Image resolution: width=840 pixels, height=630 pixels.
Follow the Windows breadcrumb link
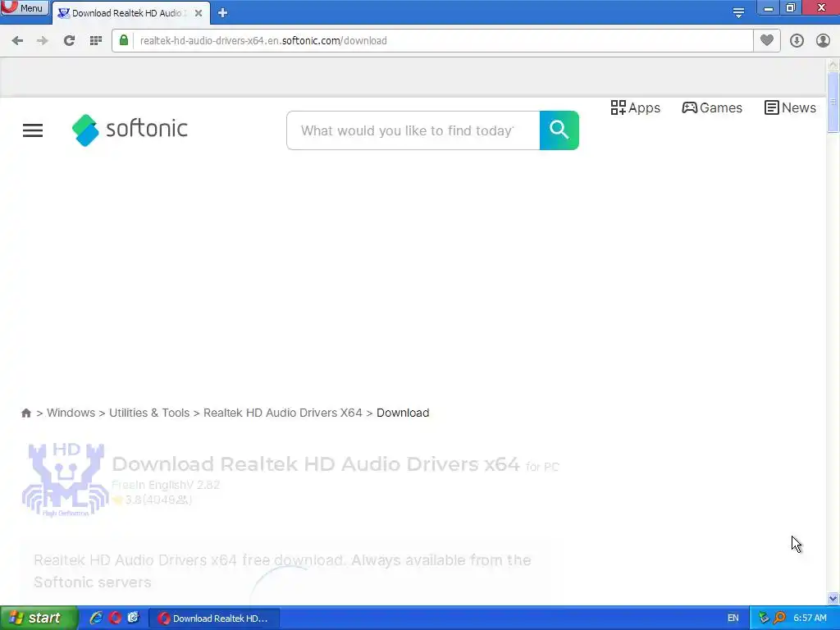pyautogui.click(x=71, y=413)
